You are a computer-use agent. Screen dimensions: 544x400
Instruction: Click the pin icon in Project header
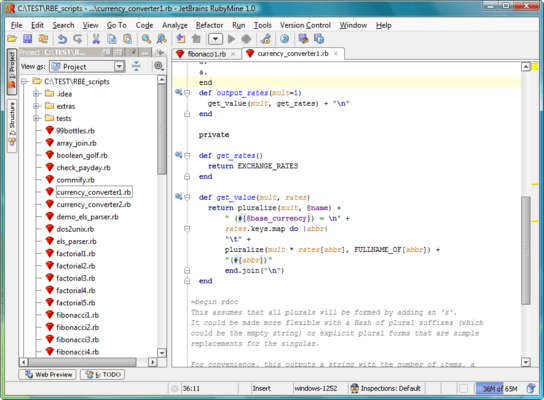coord(133,52)
